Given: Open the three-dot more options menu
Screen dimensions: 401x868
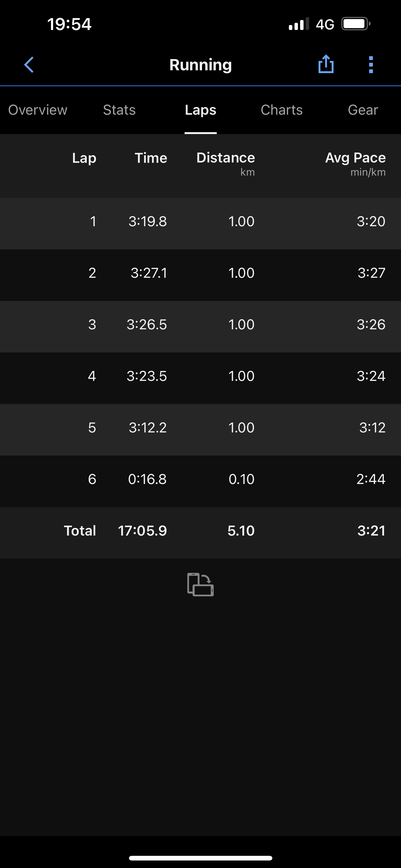Looking at the screenshot, I should 371,65.
